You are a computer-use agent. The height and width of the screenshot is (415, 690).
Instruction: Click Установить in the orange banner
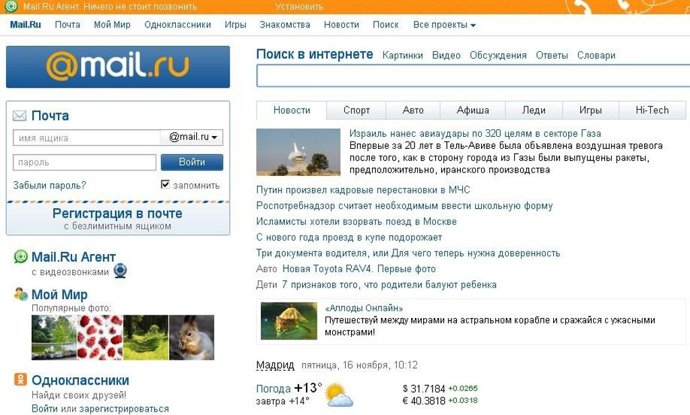pyautogui.click(x=299, y=7)
